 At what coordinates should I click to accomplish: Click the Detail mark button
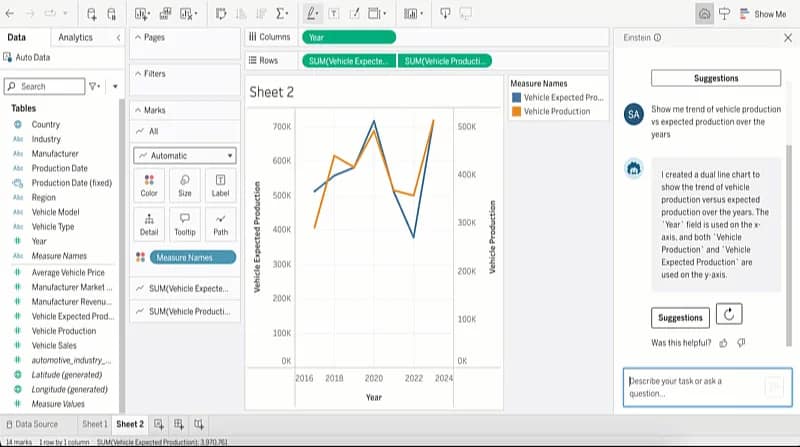(x=149, y=223)
